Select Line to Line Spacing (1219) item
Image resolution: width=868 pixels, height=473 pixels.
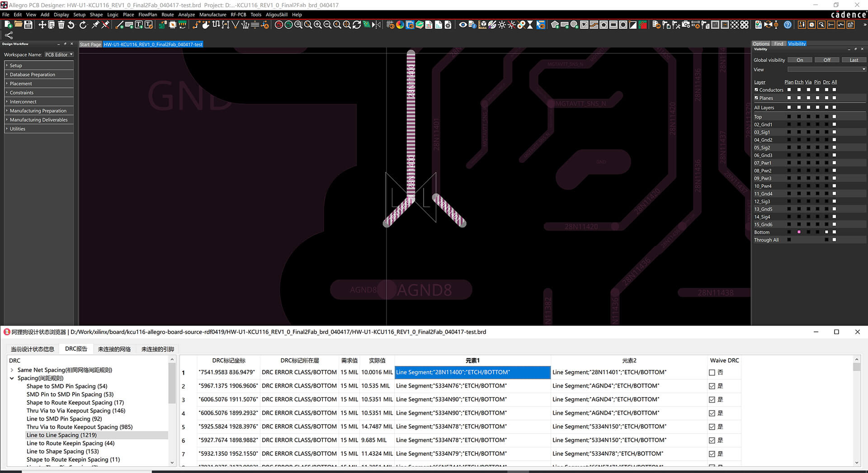(x=61, y=435)
